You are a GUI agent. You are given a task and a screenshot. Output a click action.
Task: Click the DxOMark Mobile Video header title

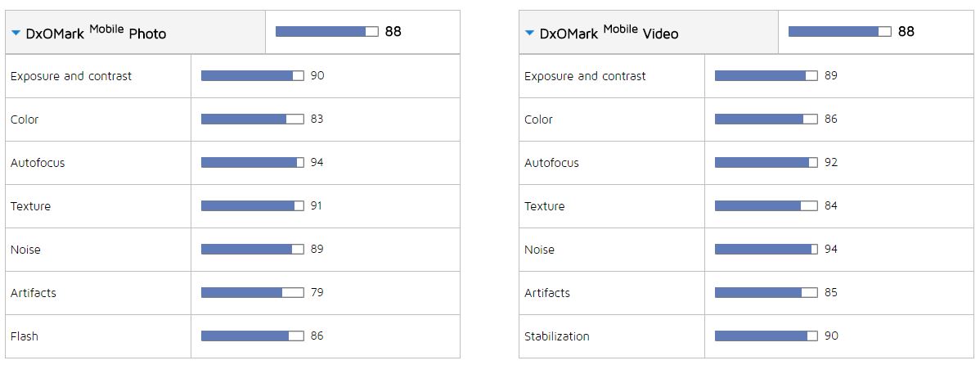click(609, 32)
